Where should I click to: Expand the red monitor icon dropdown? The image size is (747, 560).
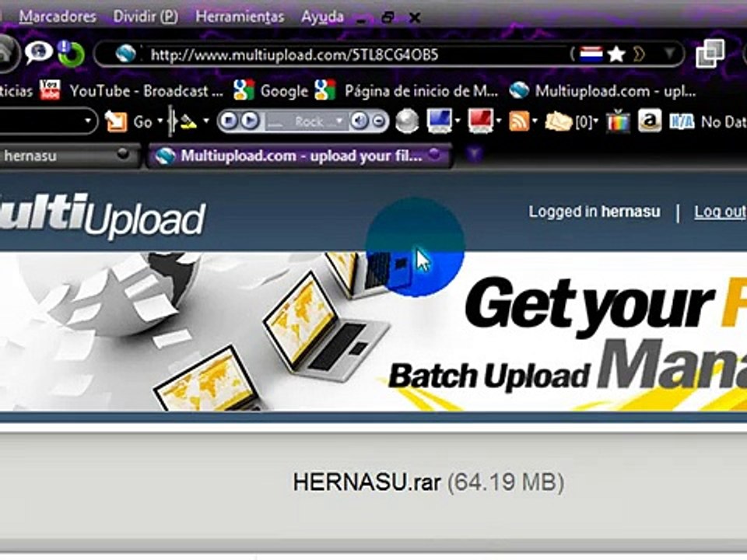coord(499,121)
